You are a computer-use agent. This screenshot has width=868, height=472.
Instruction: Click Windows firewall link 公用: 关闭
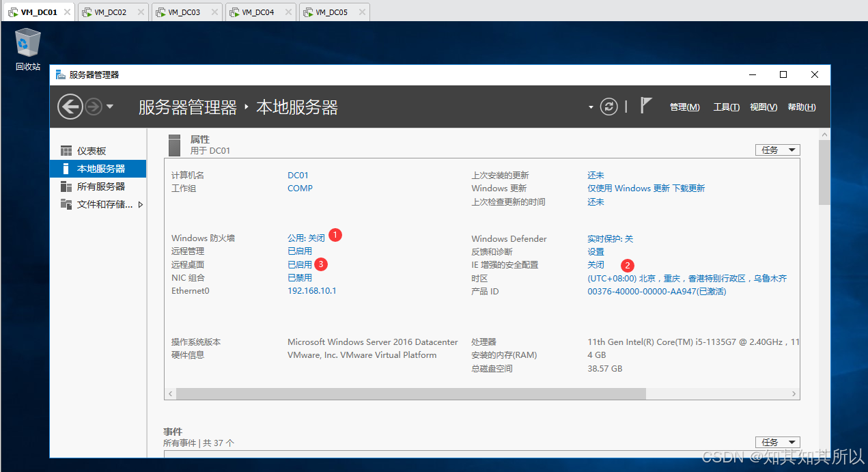[307, 238]
